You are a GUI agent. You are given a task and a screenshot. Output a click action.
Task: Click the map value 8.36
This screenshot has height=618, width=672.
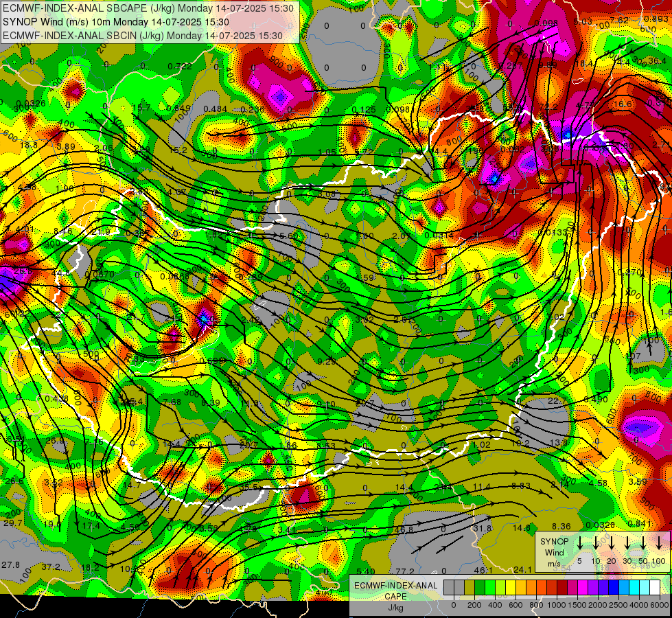[561, 526]
